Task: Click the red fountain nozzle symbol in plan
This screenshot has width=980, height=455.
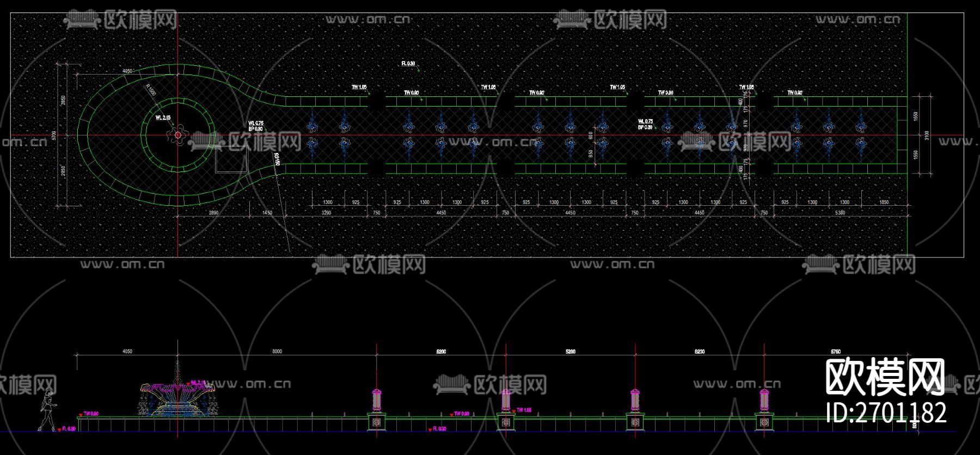Action: tap(177, 135)
